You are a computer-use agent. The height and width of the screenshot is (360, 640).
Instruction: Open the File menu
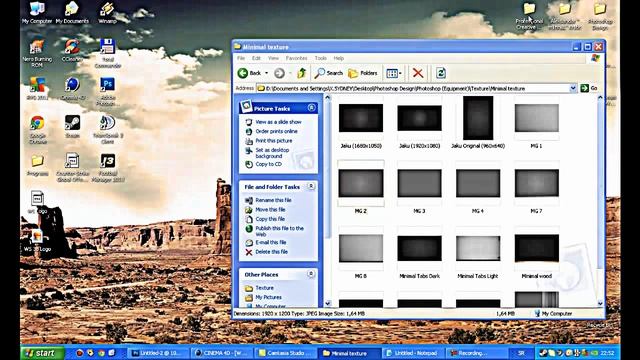point(241,58)
